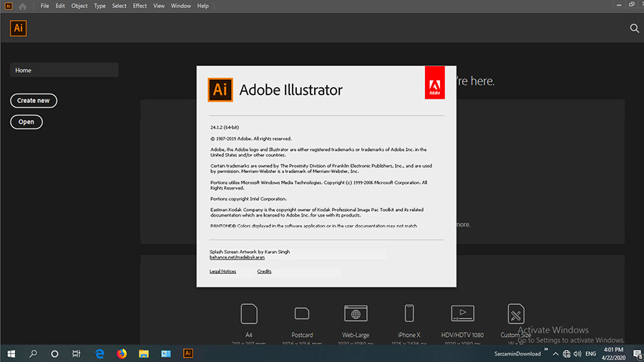Open the Legal Notices link

223,271
